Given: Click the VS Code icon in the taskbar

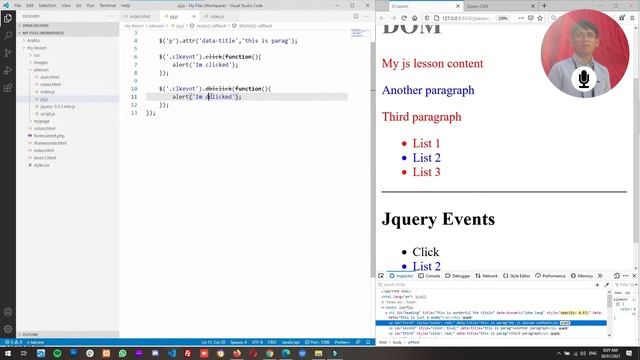Looking at the screenshot, I should coord(171,353).
